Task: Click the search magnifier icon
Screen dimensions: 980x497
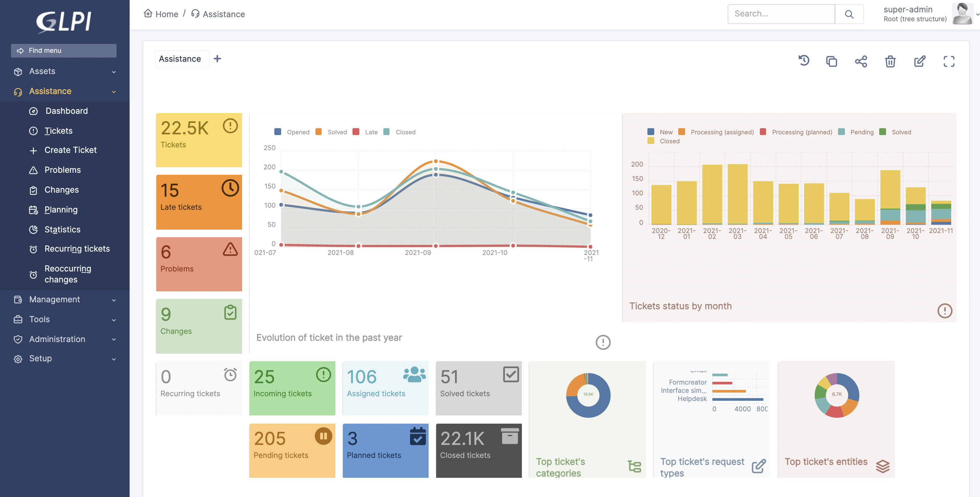Action: [x=849, y=14]
